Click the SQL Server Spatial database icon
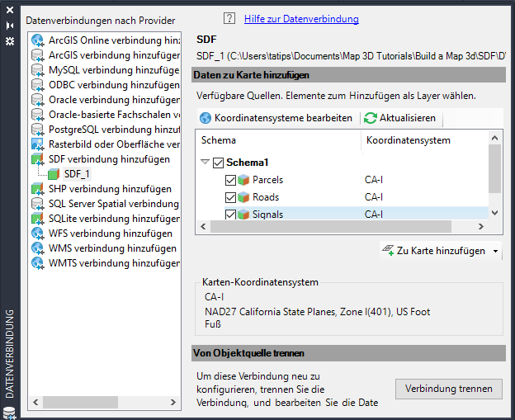Image resolution: width=515 pixels, height=420 pixels. 37,204
